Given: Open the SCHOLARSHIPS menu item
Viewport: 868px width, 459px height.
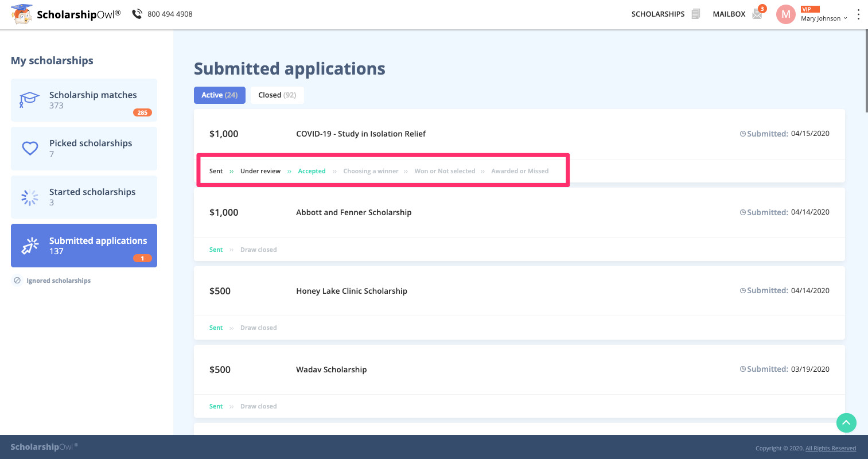Looking at the screenshot, I should 658,14.
